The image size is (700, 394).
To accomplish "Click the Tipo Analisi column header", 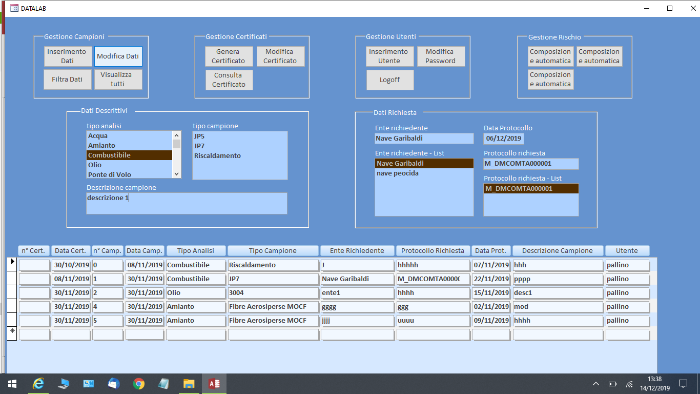I will 196,251.
